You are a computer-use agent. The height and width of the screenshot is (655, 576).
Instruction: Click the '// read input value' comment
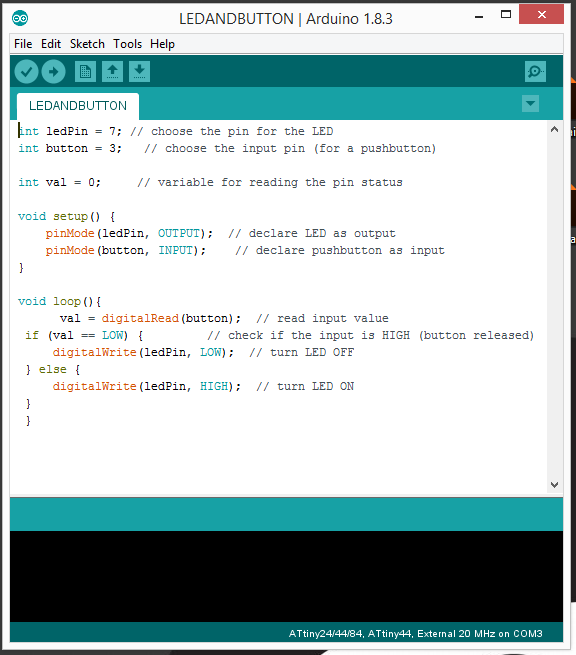(322, 319)
